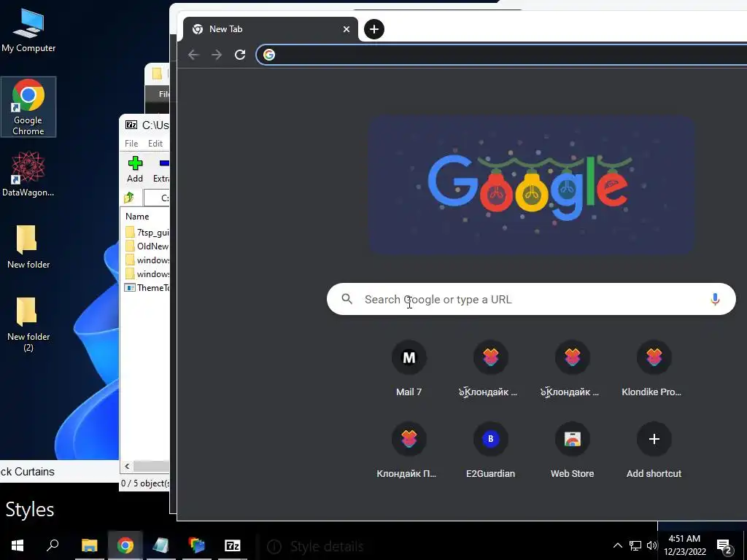
Task: Open the Клондайк П... shortcut
Action: coord(409,451)
